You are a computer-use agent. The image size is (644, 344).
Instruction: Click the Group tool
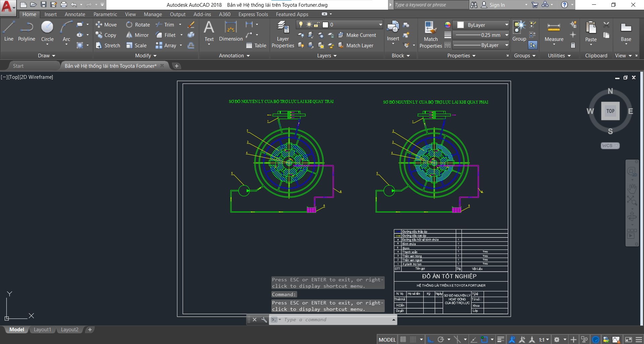click(519, 31)
